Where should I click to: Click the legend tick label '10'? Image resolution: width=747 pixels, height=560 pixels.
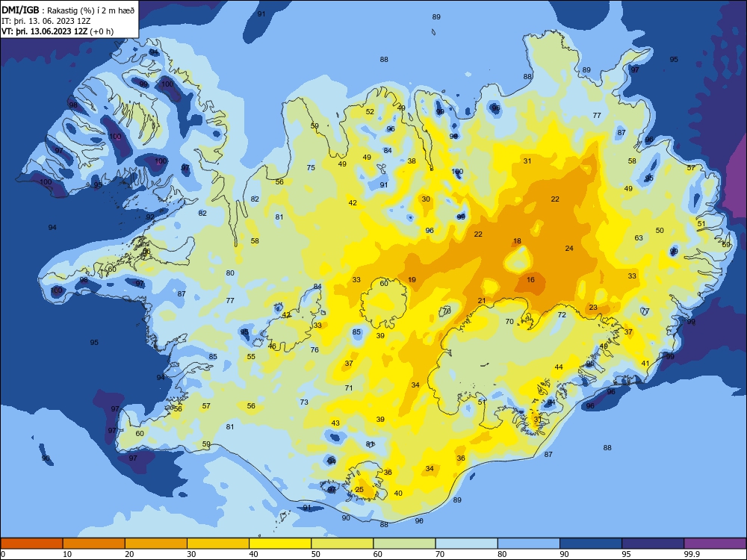67,554
